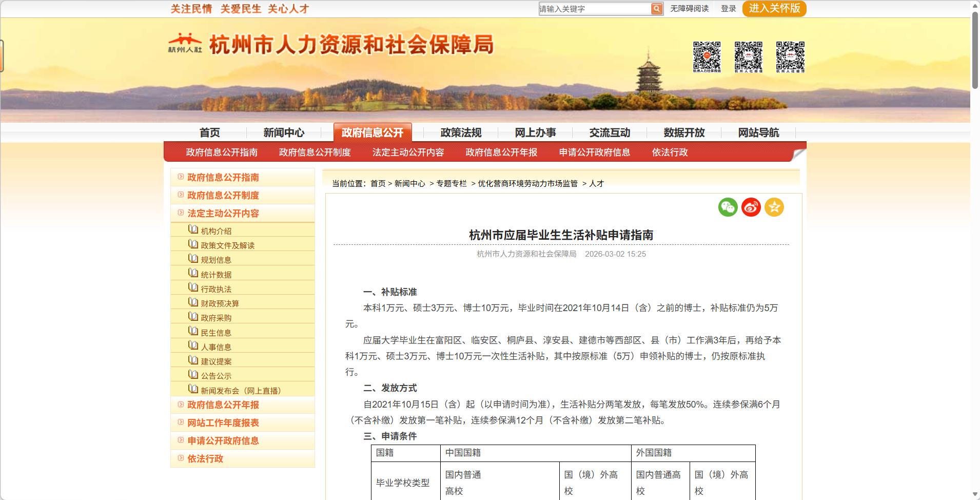980x500 pixels.
Task: Open 申请公开政府信息 sidebar section
Action: 223,440
